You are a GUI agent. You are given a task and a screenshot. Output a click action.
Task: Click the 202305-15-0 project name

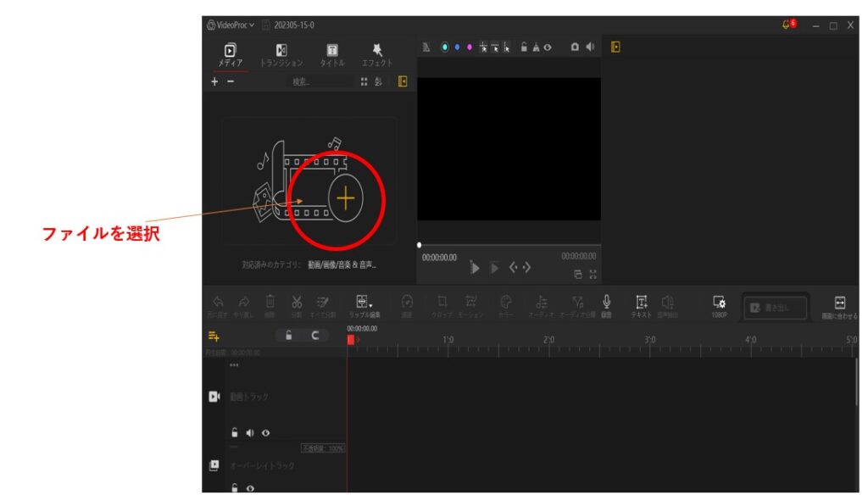click(294, 25)
